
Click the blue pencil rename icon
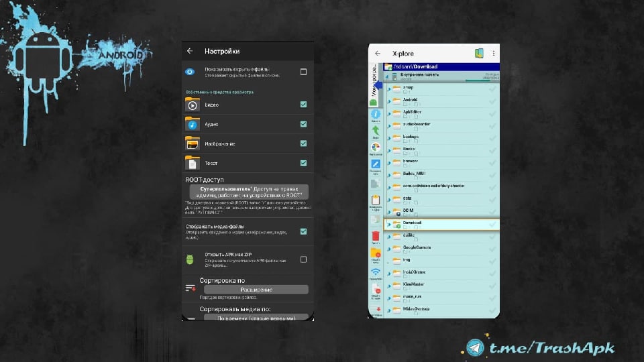coord(376,164)
